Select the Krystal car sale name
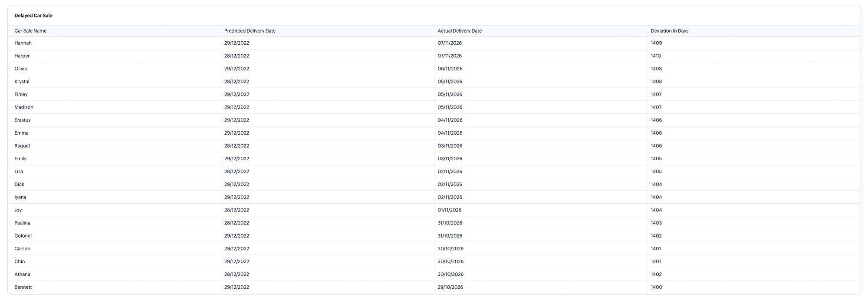This screenshot has width=868, height=301. pos(22,82)
